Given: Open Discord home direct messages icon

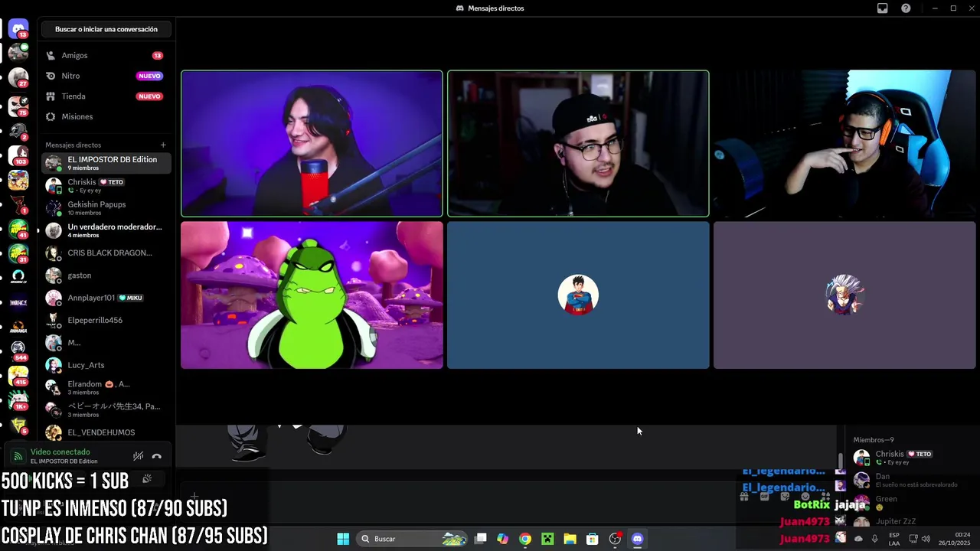Looking at the screenshot, I should pos(18,29).
